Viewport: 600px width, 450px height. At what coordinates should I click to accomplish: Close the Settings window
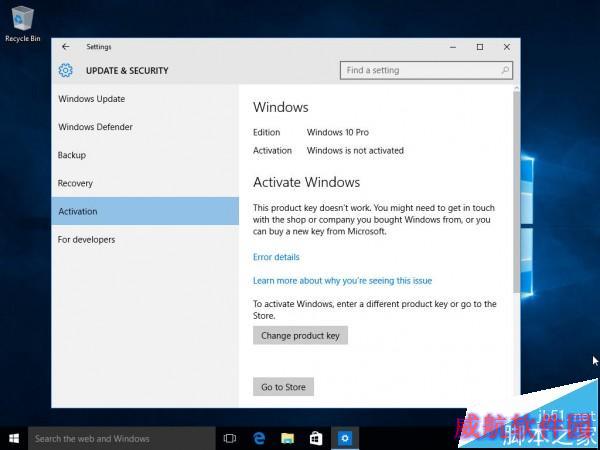(x=507, y=47)
